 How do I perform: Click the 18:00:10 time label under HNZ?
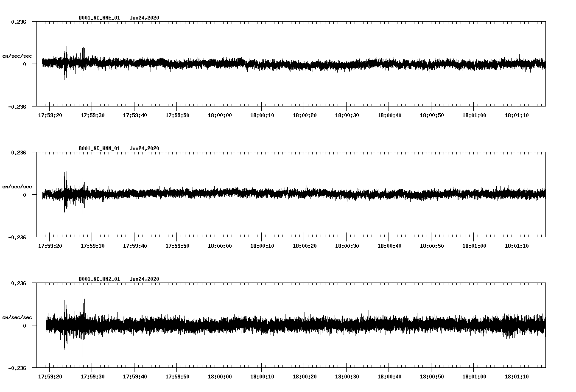(262, 376)
